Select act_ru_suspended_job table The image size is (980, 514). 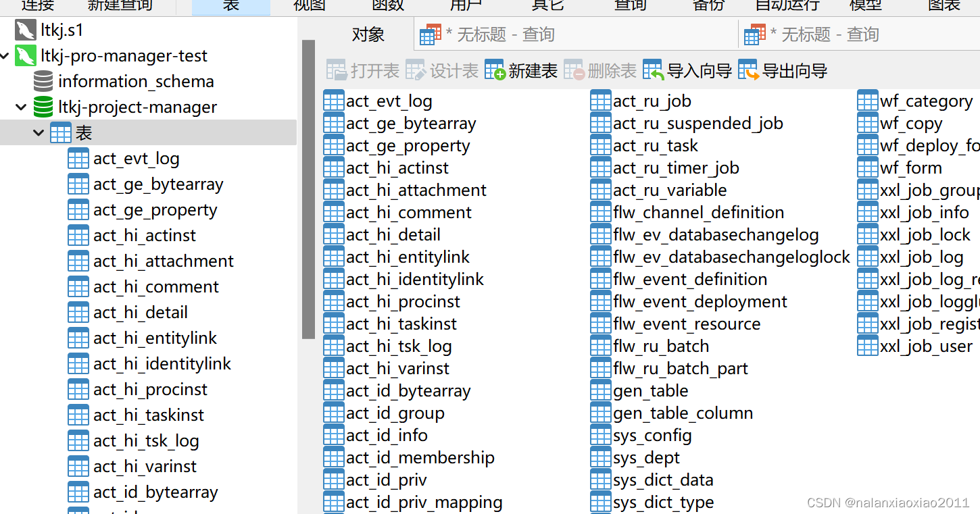[698, 124]
